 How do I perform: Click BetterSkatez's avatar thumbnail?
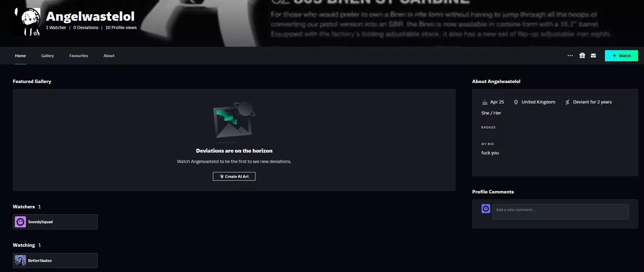tap(20, 261)
